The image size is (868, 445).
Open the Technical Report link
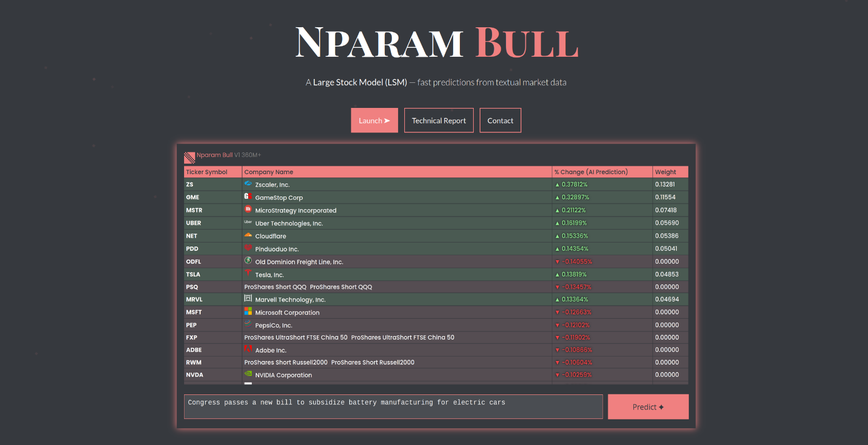pyautogui.click(x=439, y=120)
